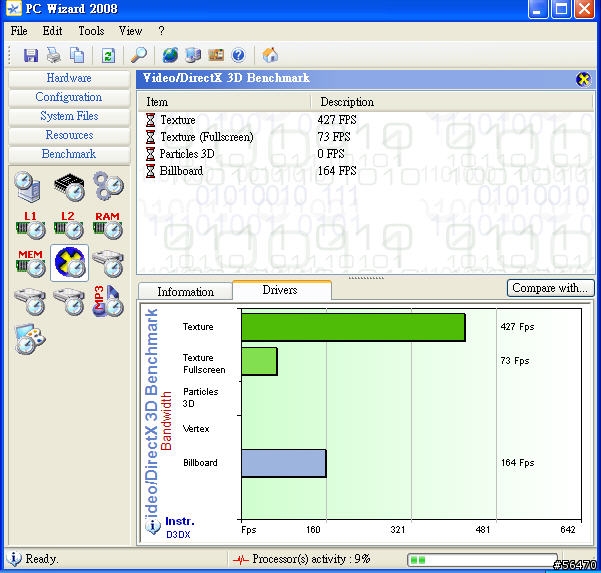
Task: Select the DirectX 3D video benchmark icon
Action: 70,263
